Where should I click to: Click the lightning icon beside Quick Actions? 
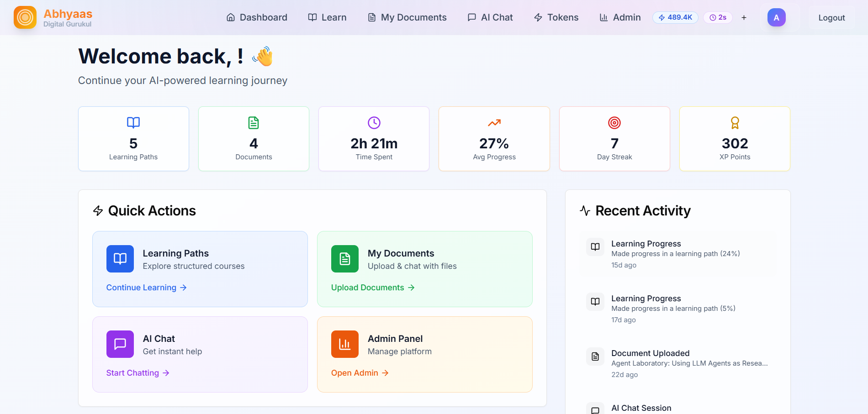click(98, 210)
